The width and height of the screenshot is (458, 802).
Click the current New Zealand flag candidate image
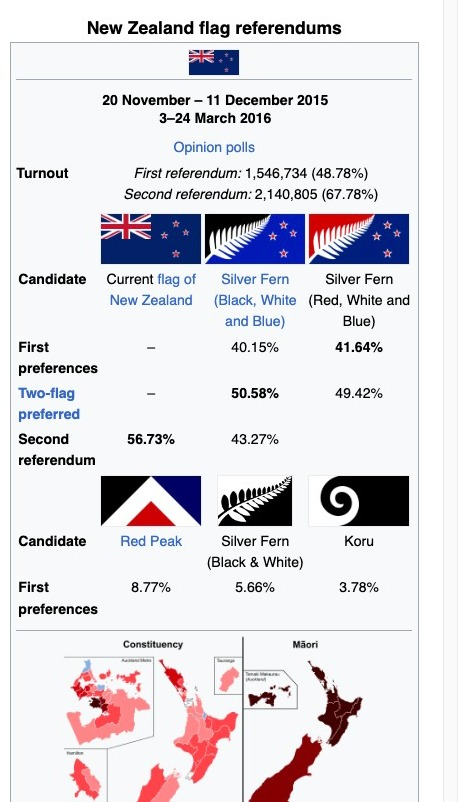pyautogui.click(x=151, y=239)
